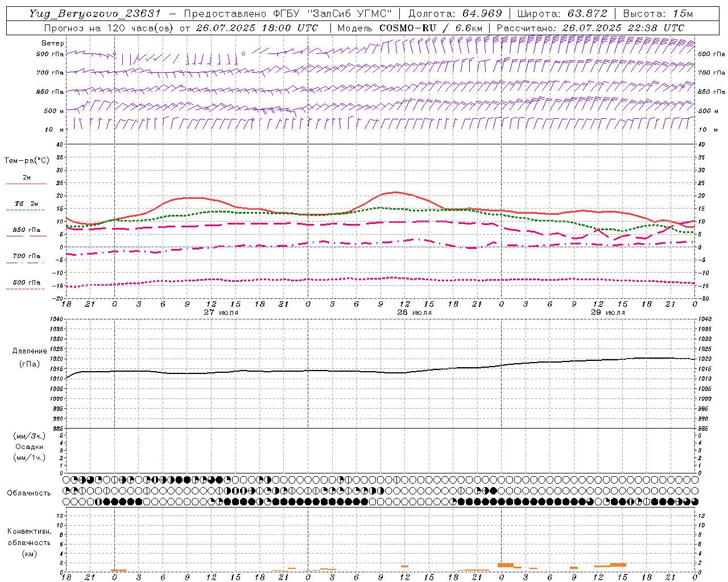Click the 'Конвективн.' convective cloud label
Image resolution: width=728 pixels, height=582 pixels.
(x=30, y=531)
